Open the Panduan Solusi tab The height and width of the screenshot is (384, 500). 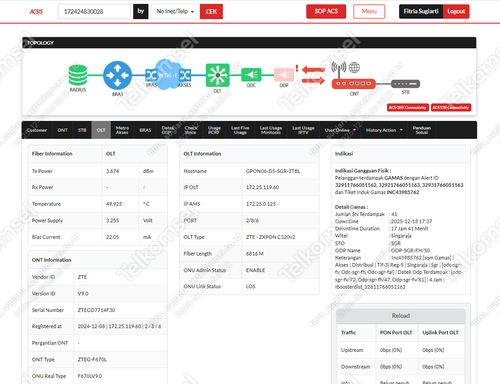pos(422,130)
